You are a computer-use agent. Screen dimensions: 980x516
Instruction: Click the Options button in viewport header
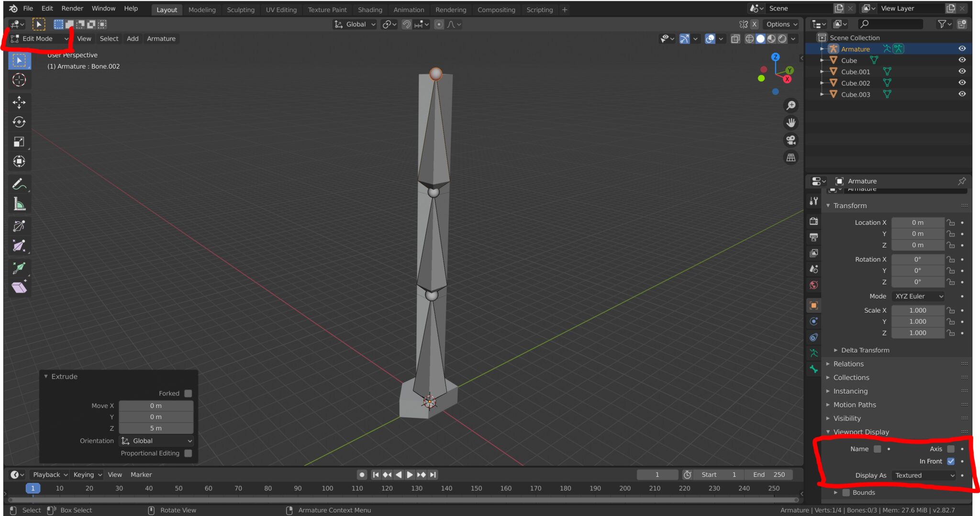[781, 24]
